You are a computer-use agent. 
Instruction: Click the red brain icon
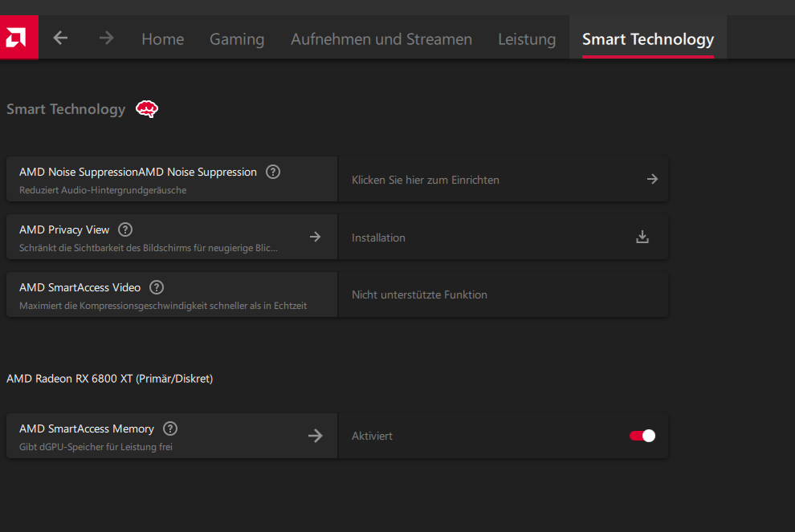click(147, 109)
